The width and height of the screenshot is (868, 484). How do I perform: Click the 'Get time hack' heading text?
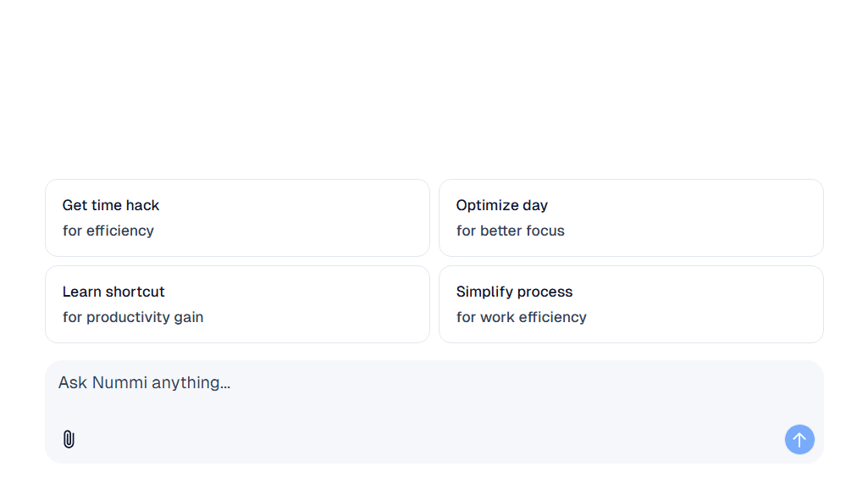[x=111, y=205]
